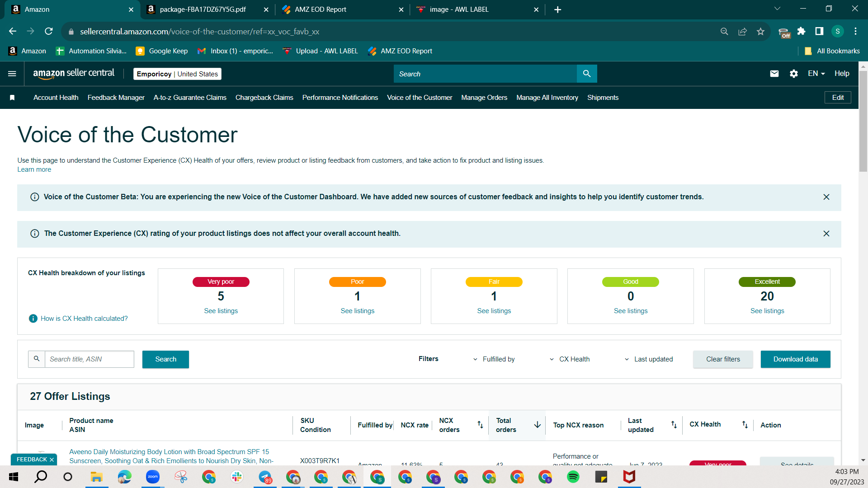Screen dimensions: 868x488
Task: Sort by Last updated column arrows
Action: click(674, 425)
